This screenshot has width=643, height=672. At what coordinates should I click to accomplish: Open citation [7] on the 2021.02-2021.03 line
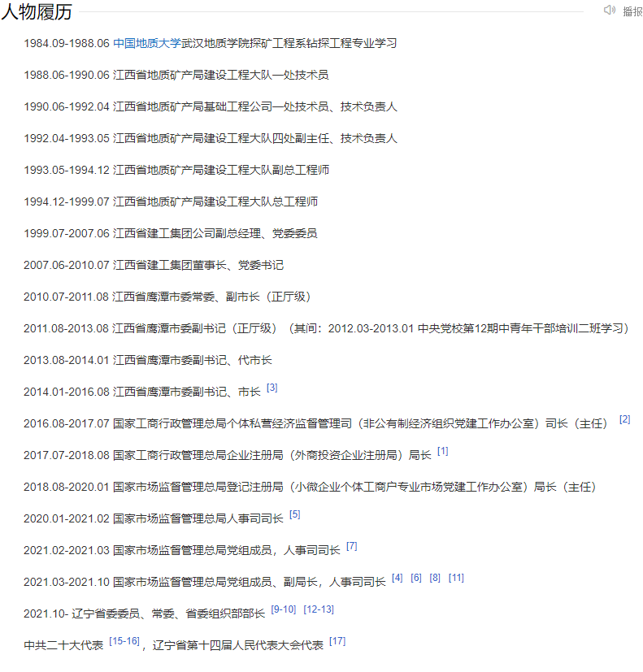tap(351, 546)
